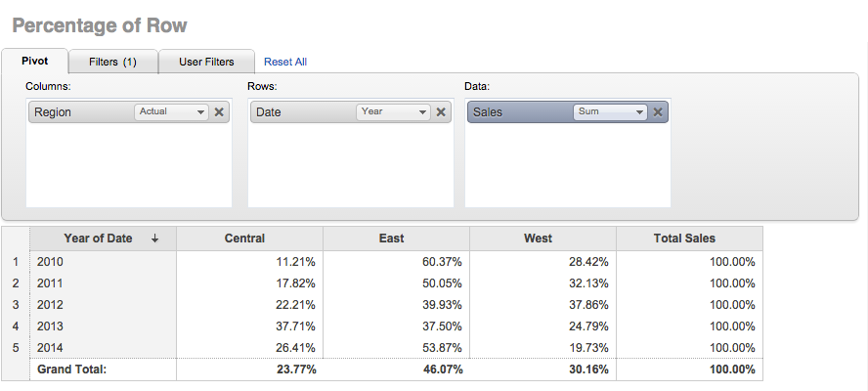868x391 pixels.
Task: Select the Sales field pill in Data
Action: [x=518, y=112]
